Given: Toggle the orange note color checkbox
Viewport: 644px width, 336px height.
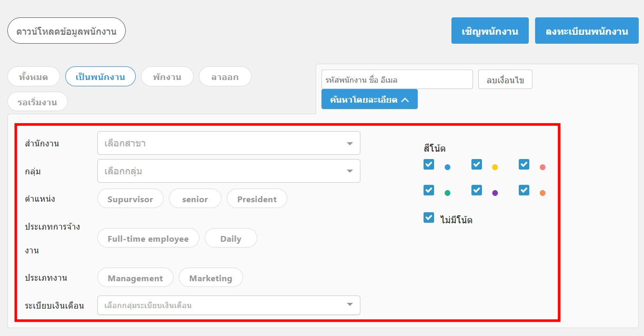Looking at the screenshot, I should [524, 190].
